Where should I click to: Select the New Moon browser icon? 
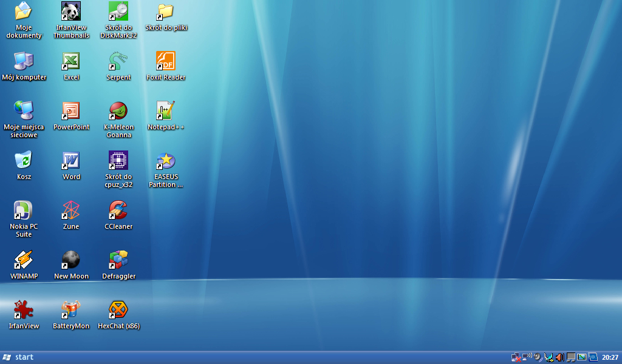pyautogui.click(x=71, y=260)
